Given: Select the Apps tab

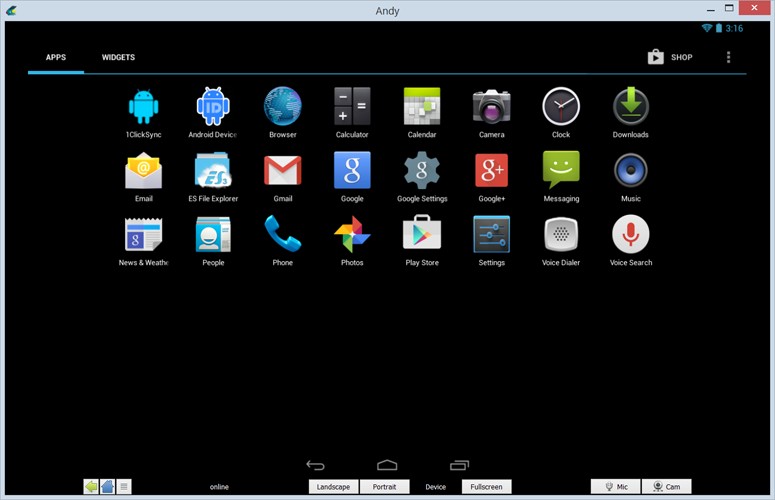Looking at the screenshot, I should (56, 57).
